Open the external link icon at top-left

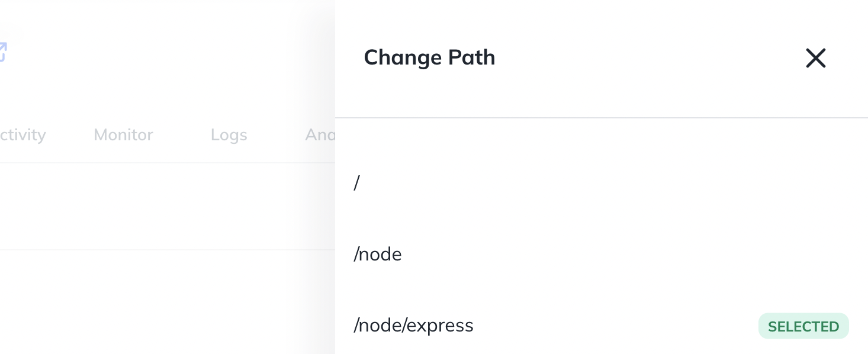(2, 52)
